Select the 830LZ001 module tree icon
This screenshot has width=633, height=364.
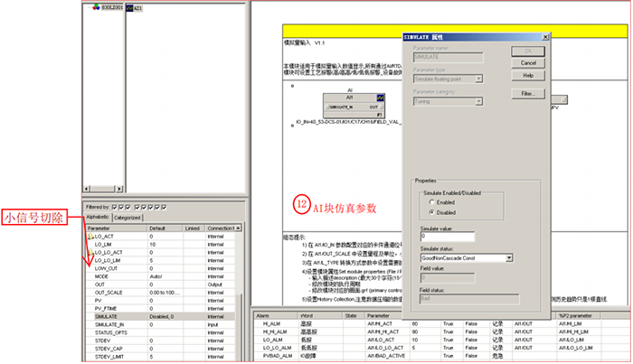point(97,7)
